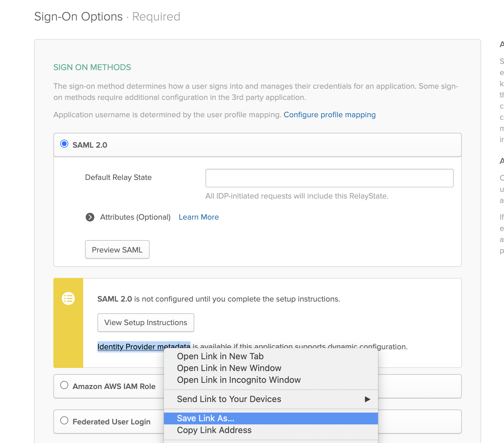Click the yellow list icon in notice
This screenshot has height=443, width=504.
[x=68, y=298]
